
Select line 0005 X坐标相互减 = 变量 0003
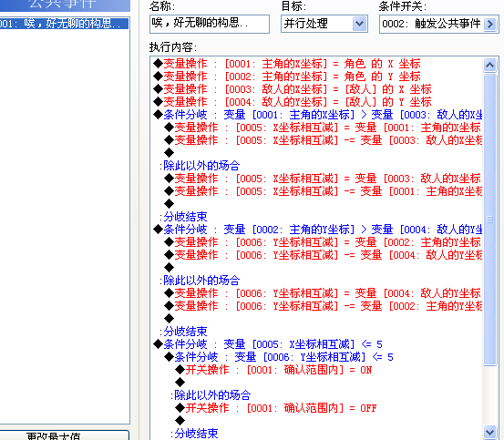click(x=323, y=179)
